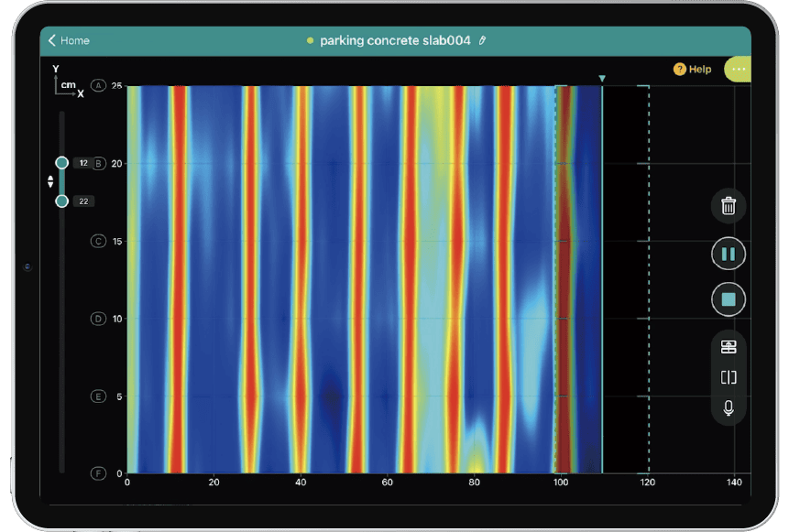This screenshot has width=789, height=532.
Task: Stop the scan with square button
Action: click(x=729, y=299)
